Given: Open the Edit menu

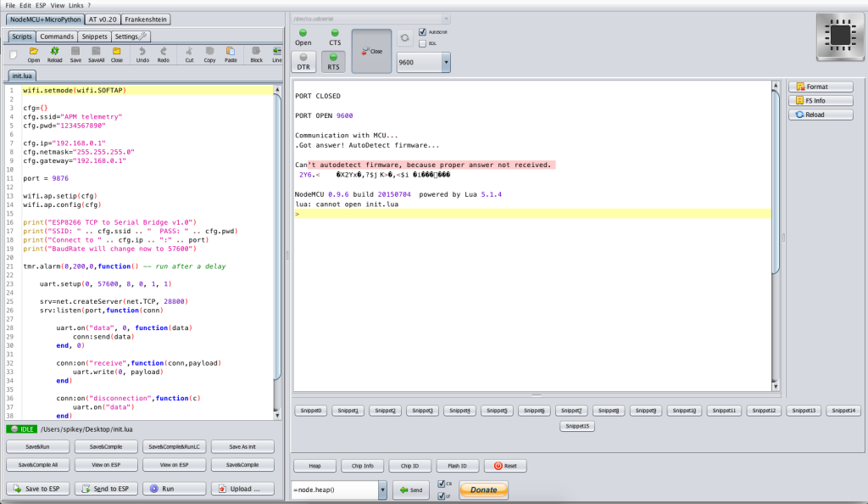Looking at the screenshot, I should (x=25, y=6).
